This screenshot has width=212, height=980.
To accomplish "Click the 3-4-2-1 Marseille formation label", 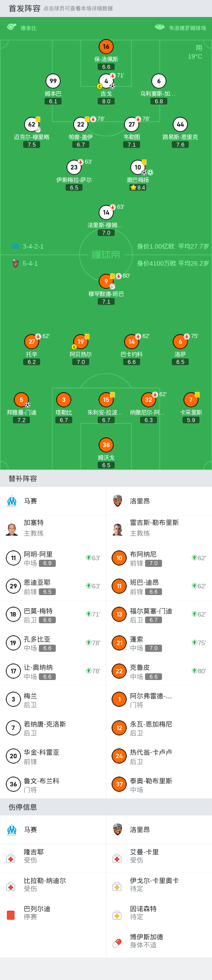I will (x=33, y=246).
